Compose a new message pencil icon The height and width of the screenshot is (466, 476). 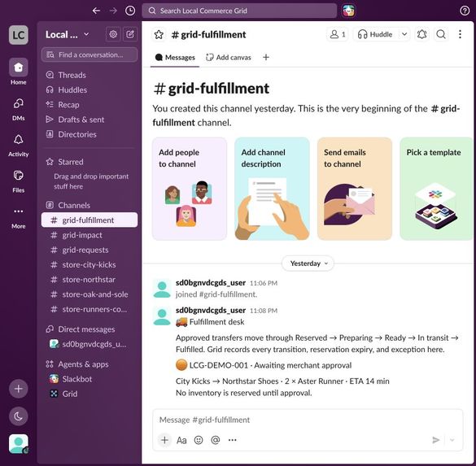(130, 34)
